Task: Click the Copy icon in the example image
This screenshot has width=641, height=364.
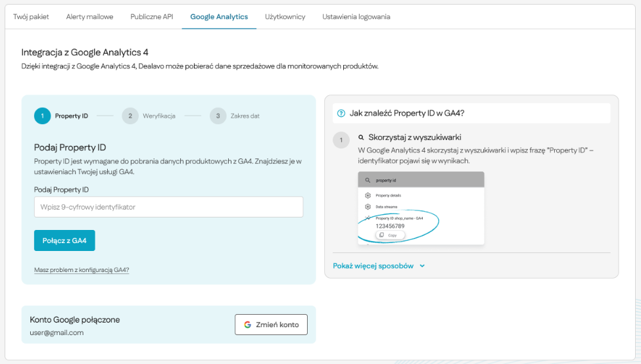Action: click(x=381, y=235)
